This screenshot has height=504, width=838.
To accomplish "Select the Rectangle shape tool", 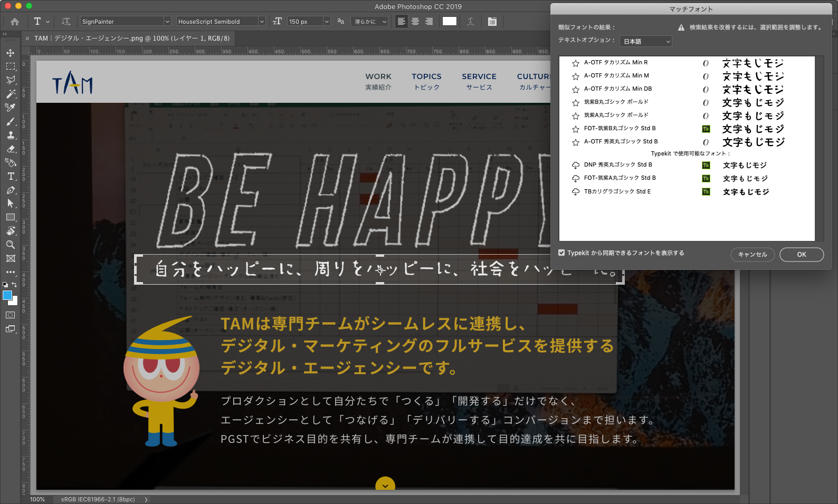I will 11,217.
